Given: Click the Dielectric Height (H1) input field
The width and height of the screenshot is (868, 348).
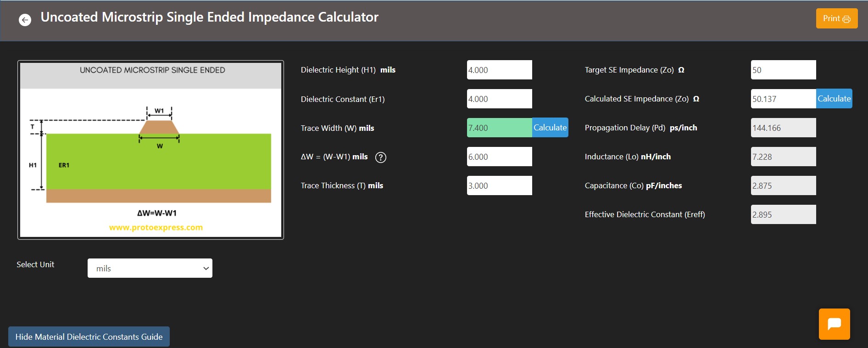Looking at the screenshot, I should click(500, 70).
